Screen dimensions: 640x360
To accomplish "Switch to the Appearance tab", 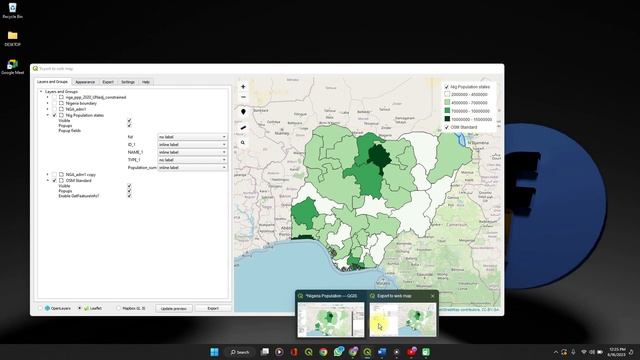I will [85, 82].
